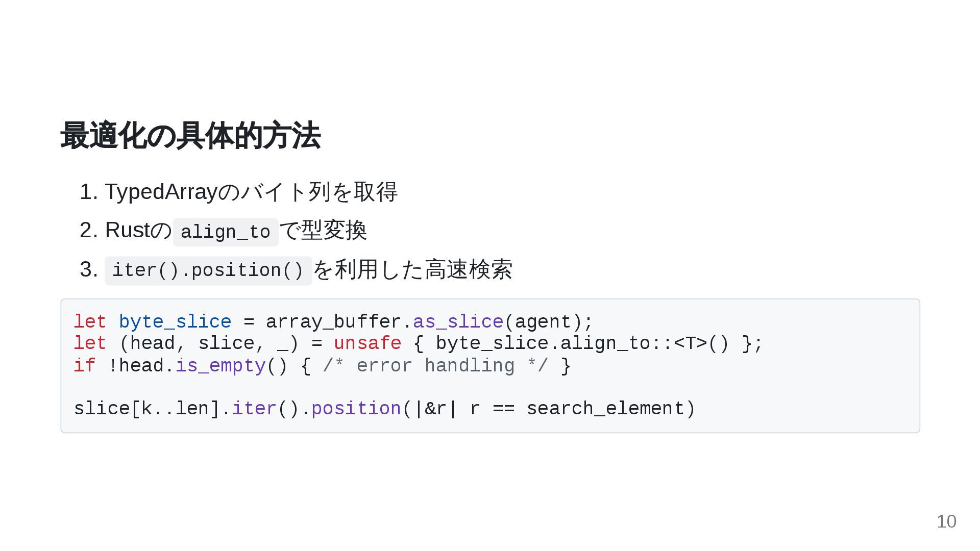Click the inline code align_to
The image size is (980, 551).
click(225, 232)
